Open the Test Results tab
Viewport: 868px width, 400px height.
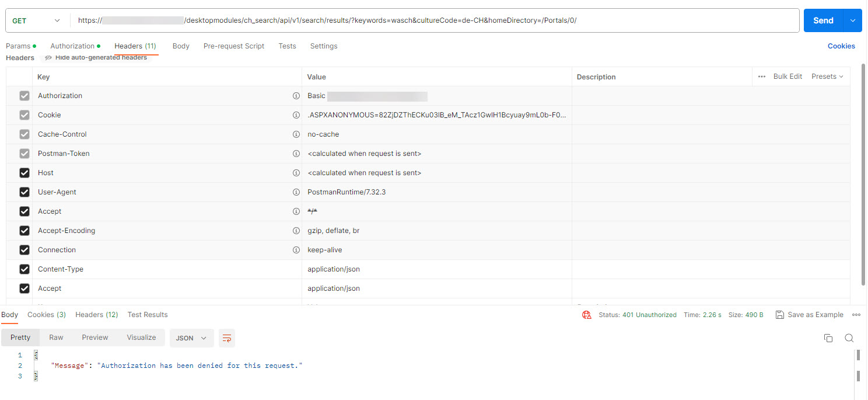click(x=148, y=315)
